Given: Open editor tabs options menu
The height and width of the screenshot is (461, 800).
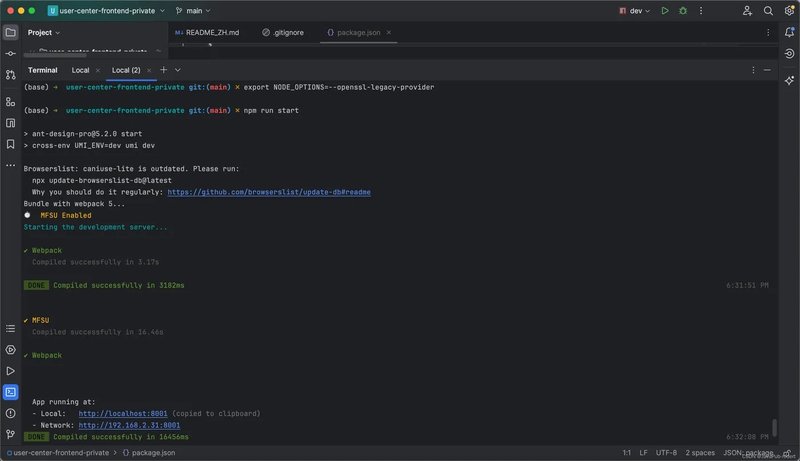Looking at the screenshot, I should (768, 32).
